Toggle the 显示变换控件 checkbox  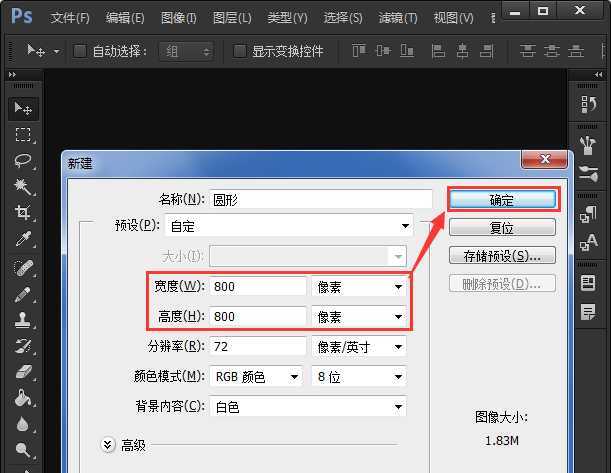(239, 51)
